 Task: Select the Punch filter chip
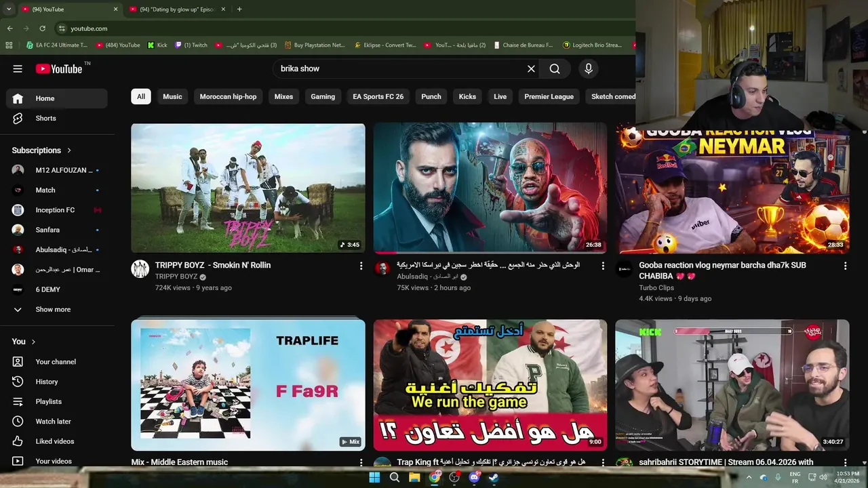coord(431,97)
